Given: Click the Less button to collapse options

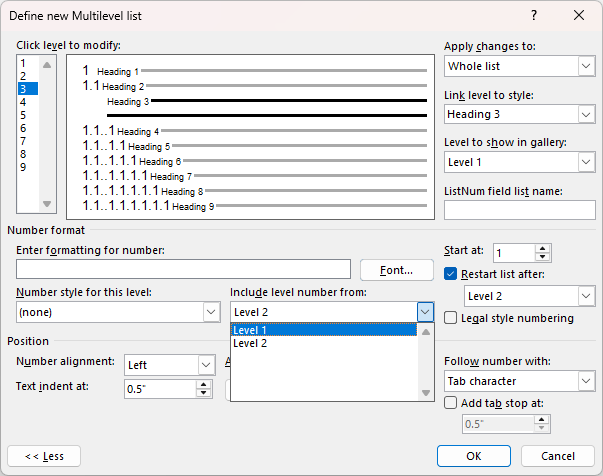Looking at the screenshot, I should (44, 456).
